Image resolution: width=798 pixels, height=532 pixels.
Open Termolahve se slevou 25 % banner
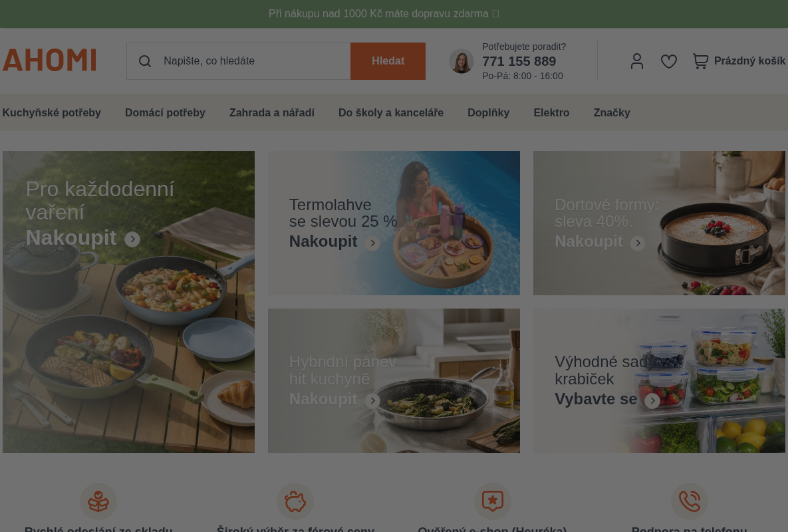[394, 223]
